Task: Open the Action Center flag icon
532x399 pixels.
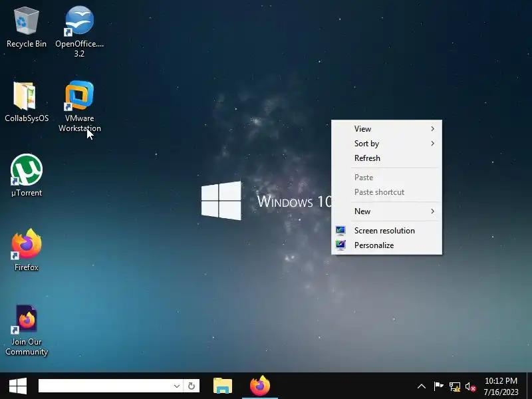Action: (438, 386)
